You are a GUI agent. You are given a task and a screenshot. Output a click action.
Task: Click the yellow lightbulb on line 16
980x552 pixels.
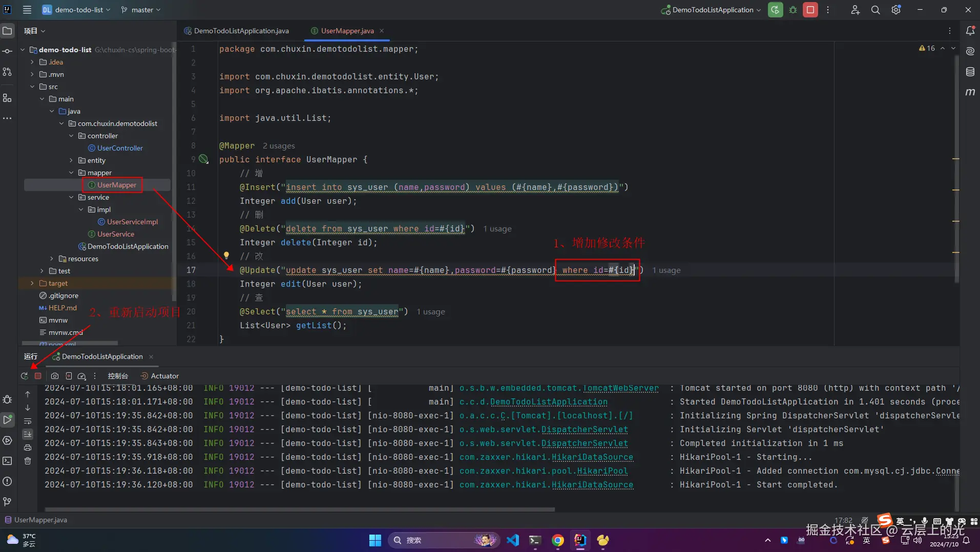(226, 255)
